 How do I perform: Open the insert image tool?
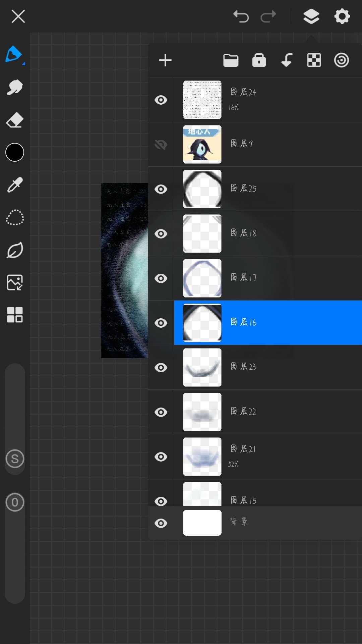(x=15, y=282)
